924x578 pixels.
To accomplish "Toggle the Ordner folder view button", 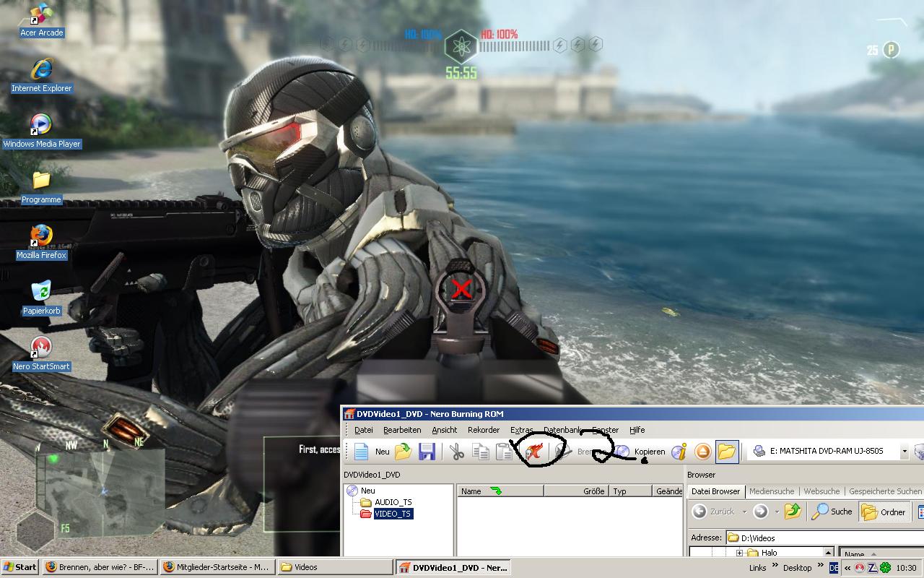I will click(884, 512).
